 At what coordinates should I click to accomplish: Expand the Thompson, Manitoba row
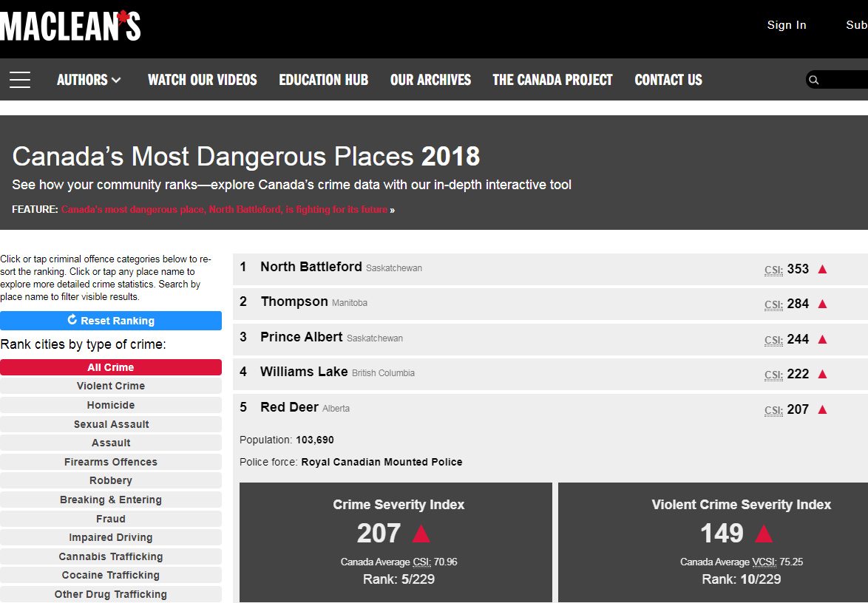(x=550, y=304)
